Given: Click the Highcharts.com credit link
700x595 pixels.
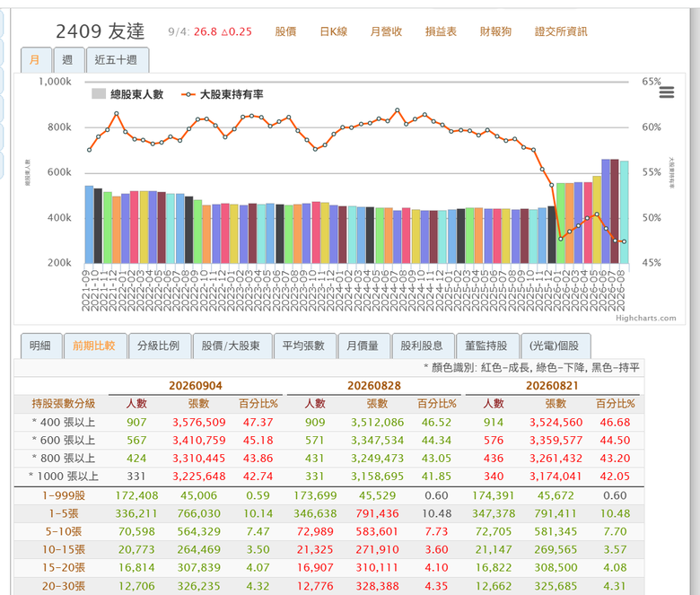Looking at the screenshot, I should tap(645, 319).
